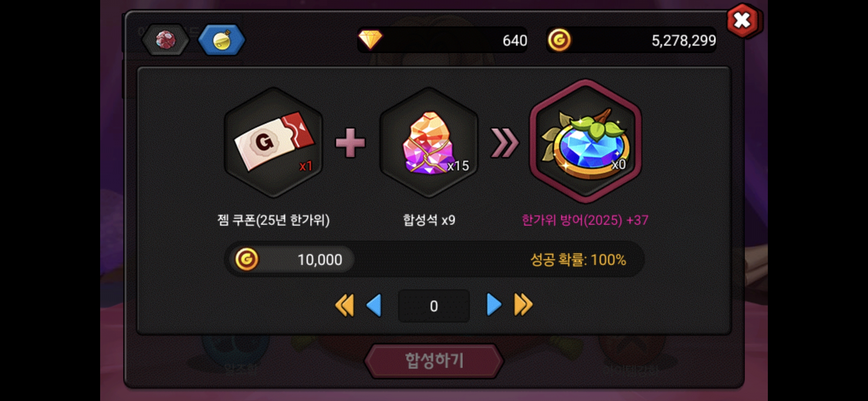This screenshot has height=401, width=868.
Task: Tap the 640 diamond balance bar
Action: [442, 40]
